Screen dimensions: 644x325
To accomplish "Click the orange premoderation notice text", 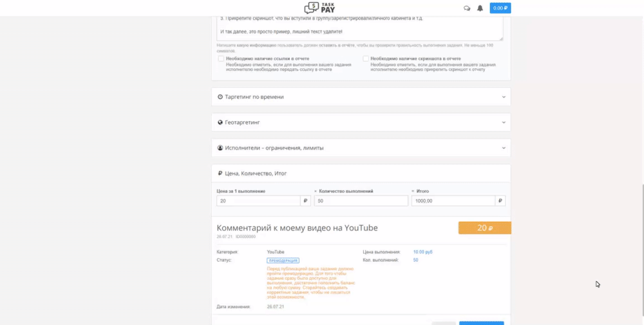I will (x=311, y=282).
